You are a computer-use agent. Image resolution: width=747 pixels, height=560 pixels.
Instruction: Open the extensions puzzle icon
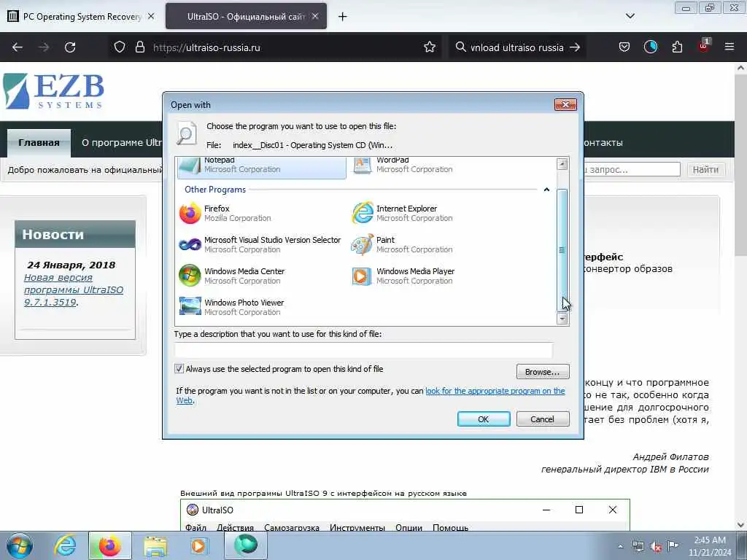click(677, 47)
